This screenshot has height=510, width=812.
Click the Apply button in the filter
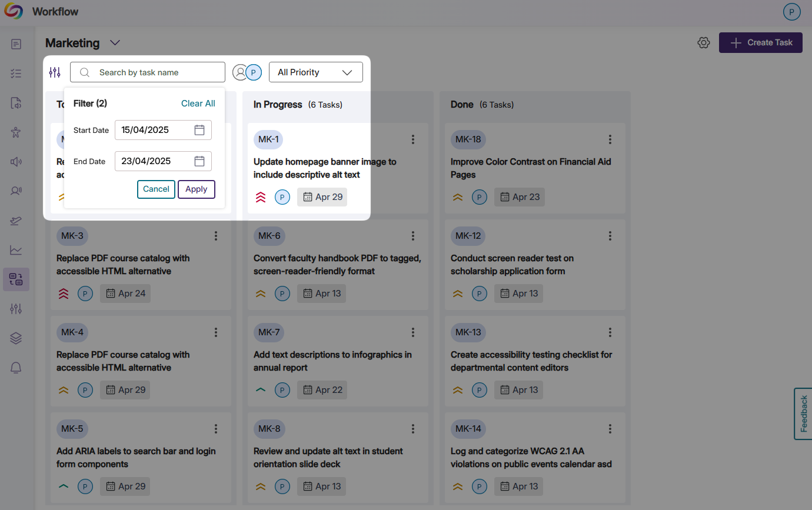click(197, 189)
